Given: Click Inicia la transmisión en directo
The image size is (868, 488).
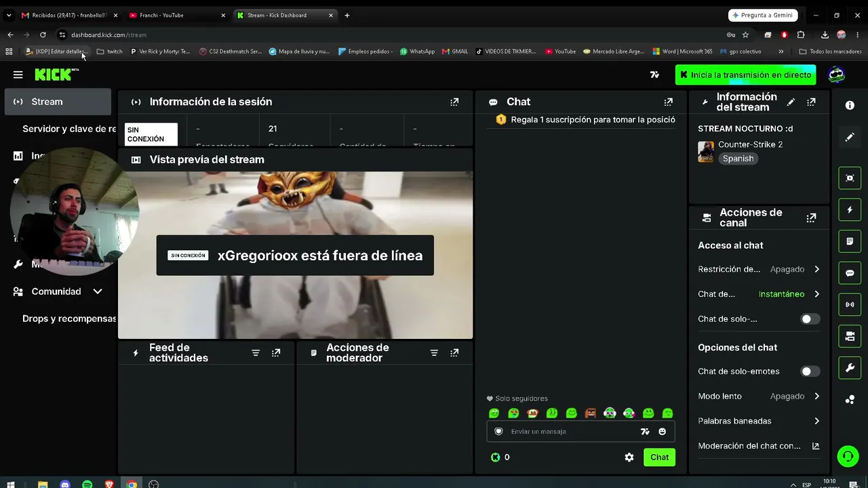Looking at the screenshot, I should (745, 75).
